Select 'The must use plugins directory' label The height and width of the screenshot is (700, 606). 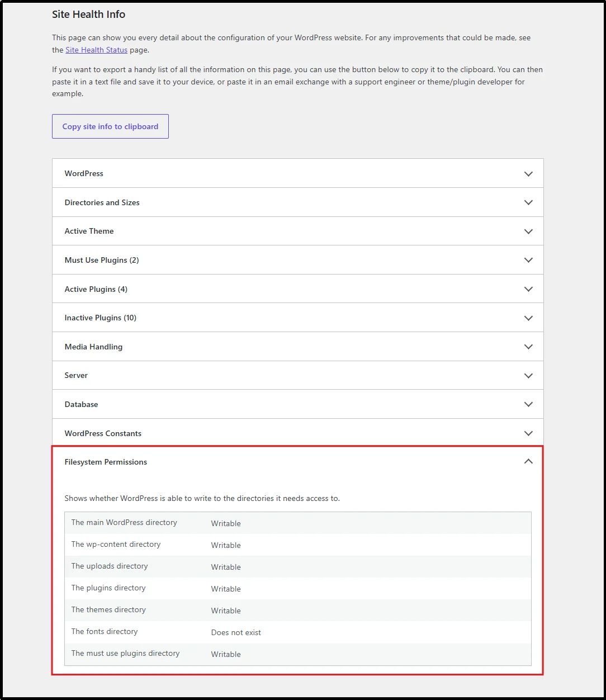125,653
